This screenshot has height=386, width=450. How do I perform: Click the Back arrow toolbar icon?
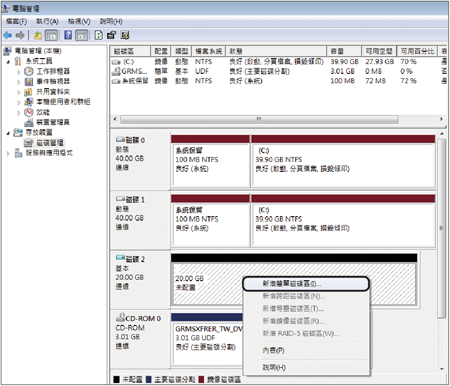point(7,35)
